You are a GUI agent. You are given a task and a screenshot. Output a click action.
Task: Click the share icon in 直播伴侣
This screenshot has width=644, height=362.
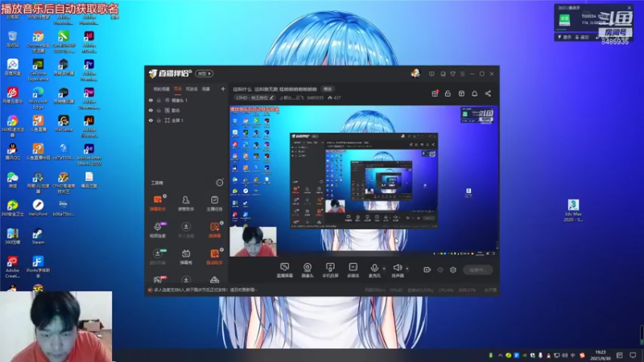(488, 93)
